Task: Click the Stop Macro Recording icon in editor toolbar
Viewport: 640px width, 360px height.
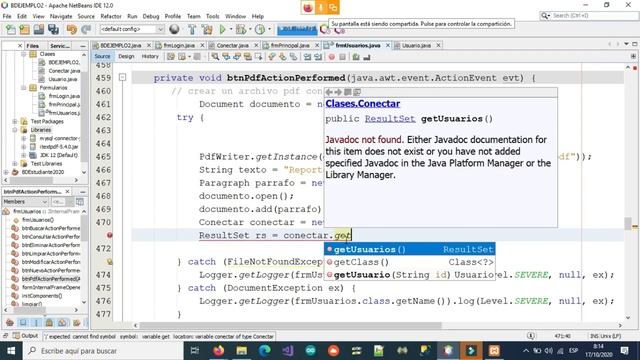Action: (x=342, y=57)
